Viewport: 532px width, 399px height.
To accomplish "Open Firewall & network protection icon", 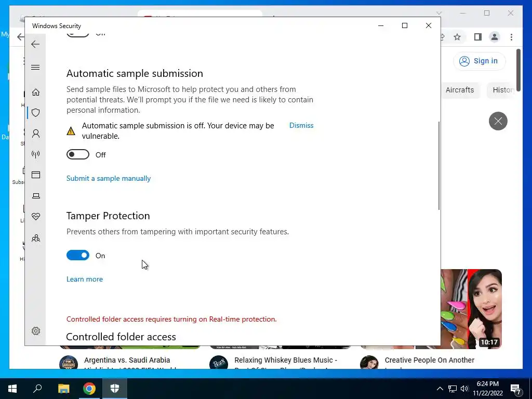I will click(x=36, y=154).
